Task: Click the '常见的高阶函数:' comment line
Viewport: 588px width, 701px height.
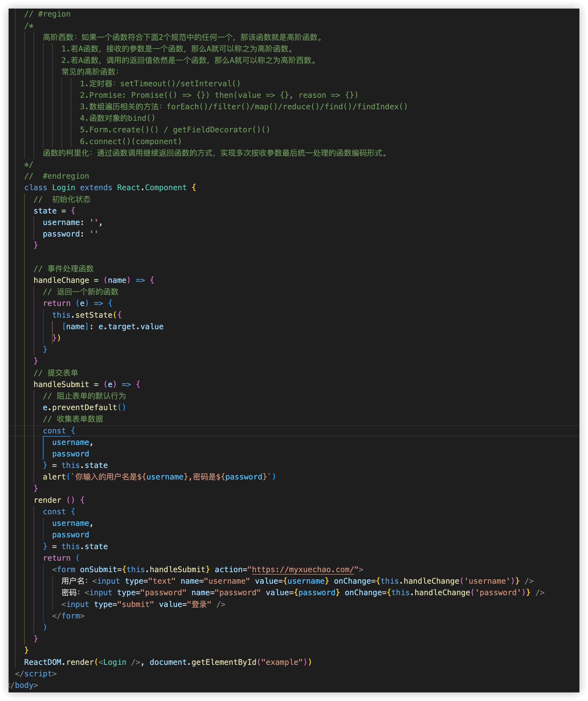Action: point(90,72)
